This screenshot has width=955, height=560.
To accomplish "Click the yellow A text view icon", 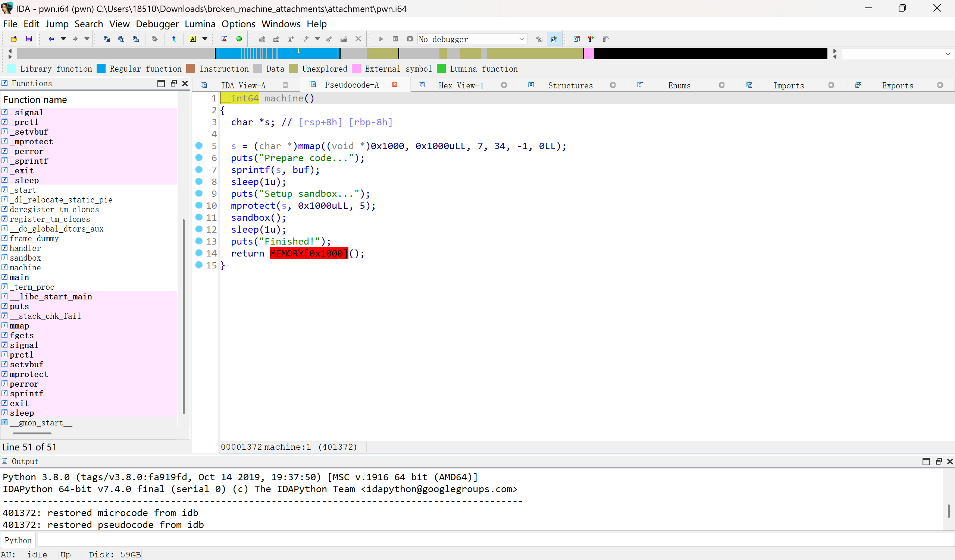I will 193,39.
